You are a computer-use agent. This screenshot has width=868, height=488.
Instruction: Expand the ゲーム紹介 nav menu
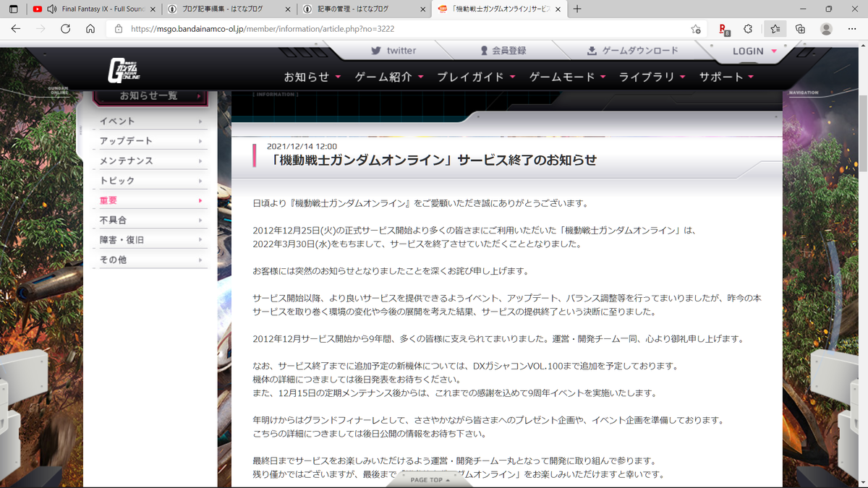(x=389, y=77)
